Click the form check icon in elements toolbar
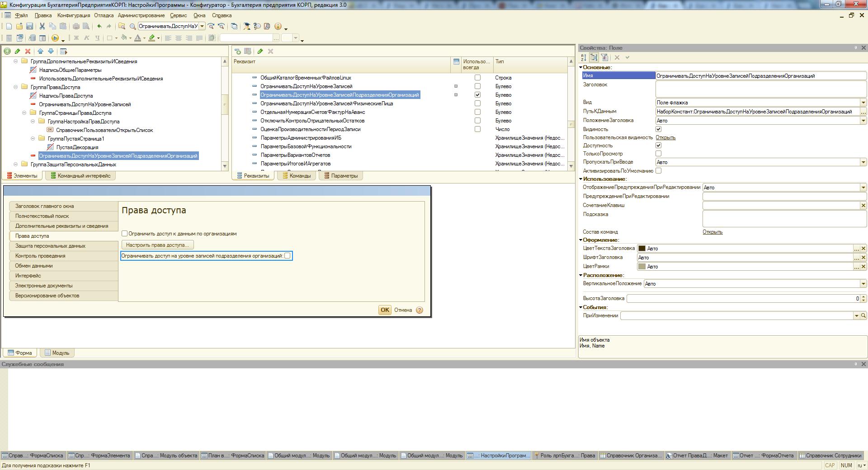 [x=63, y=52]
